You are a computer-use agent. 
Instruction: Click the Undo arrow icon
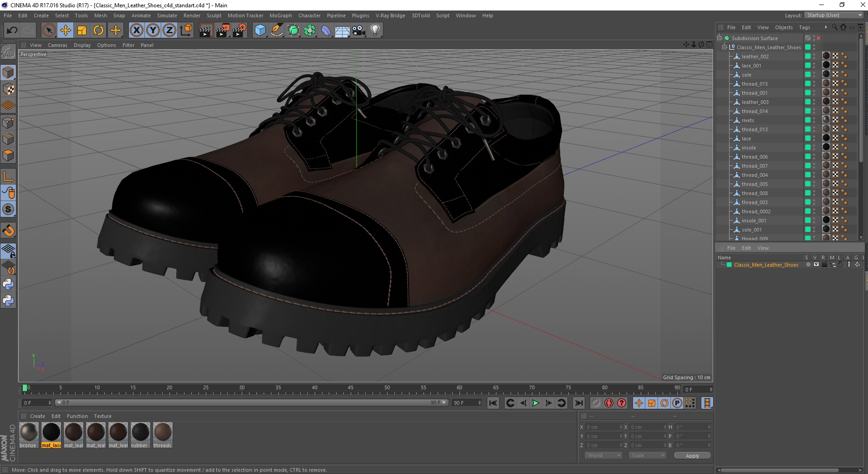(x=12, y=31)
